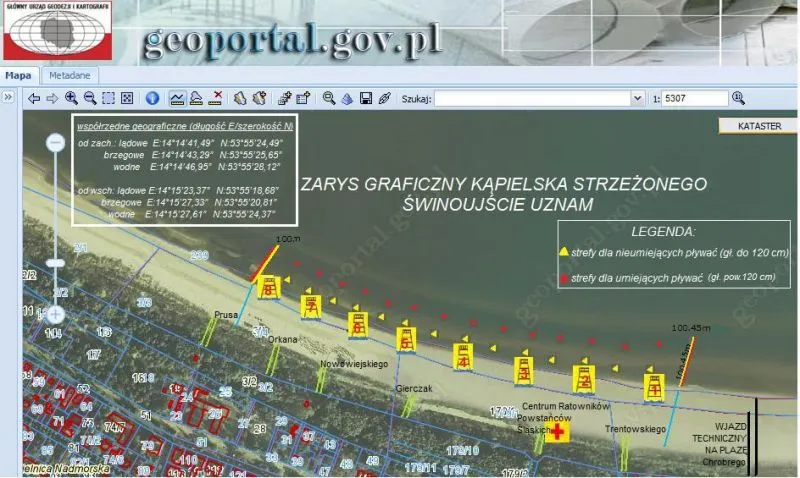Click the KATASTER button
The image size is (800, 478).
[x=759, y=126]
